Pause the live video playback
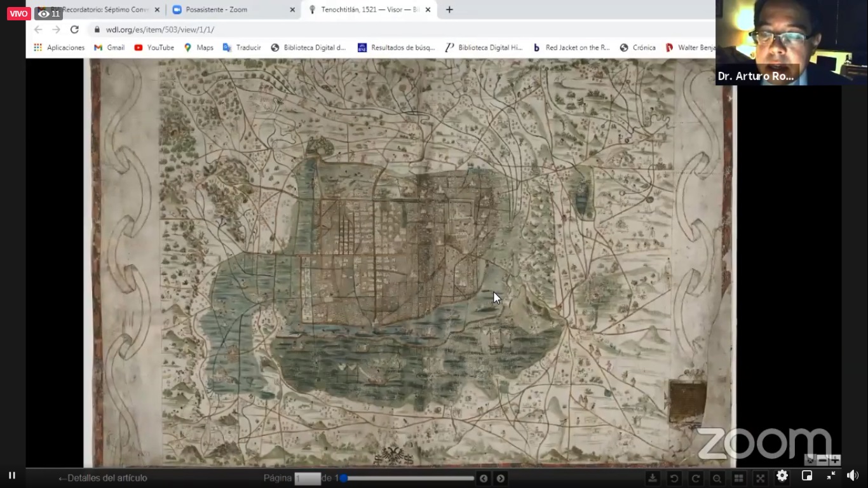Viewport: 868px width, 488px height. [11, 475]
